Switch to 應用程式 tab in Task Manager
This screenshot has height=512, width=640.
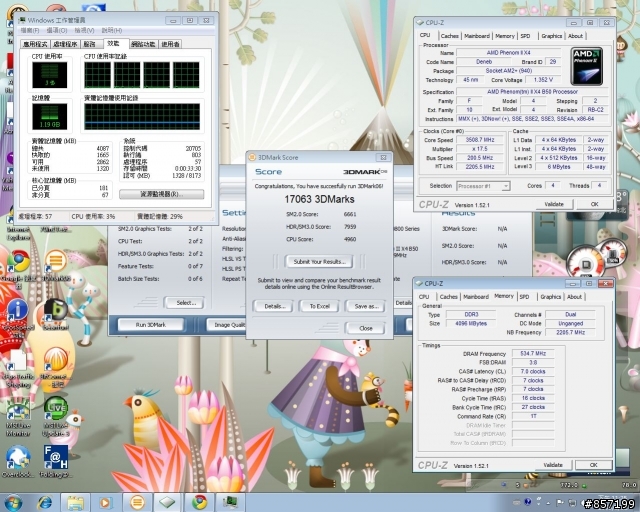(35, 44)
